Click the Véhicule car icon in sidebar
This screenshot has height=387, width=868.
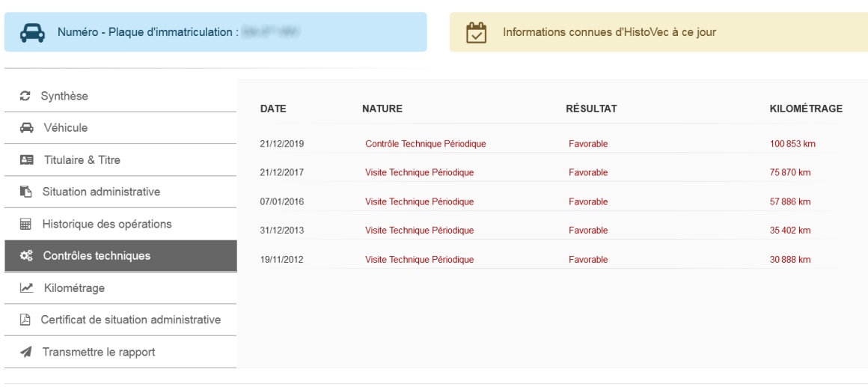click(x=26, y=128)
